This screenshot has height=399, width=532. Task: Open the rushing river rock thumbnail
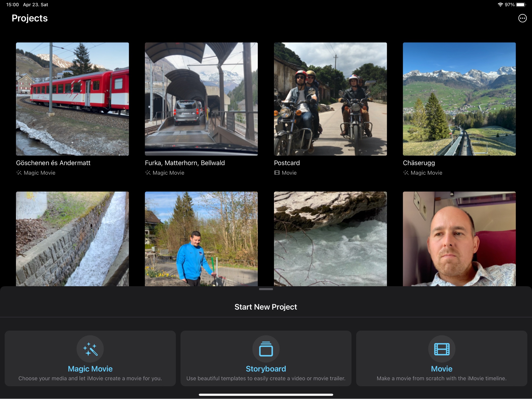330,239
